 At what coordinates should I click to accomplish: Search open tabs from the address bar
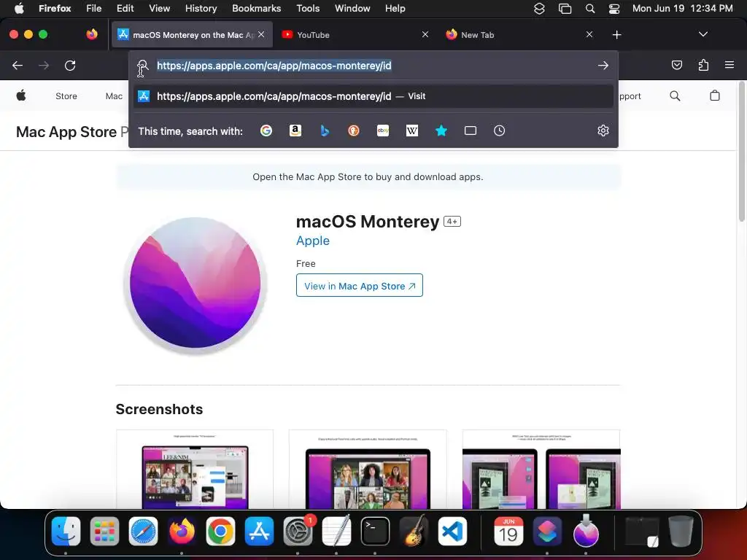[471, 131]
